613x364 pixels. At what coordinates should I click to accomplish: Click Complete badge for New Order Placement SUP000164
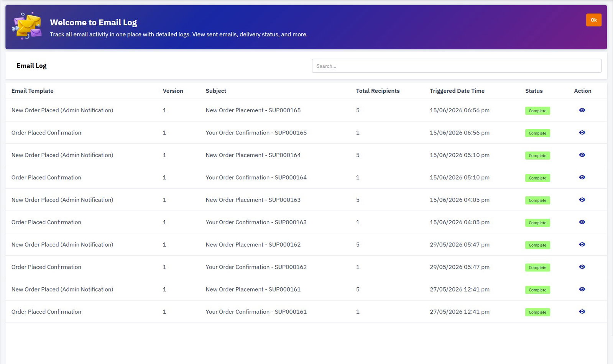pos(537,156)
